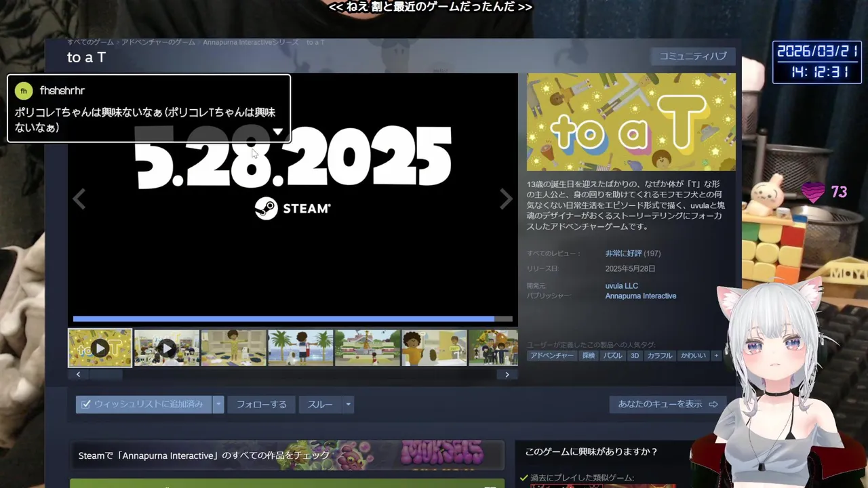Click the Steam logo in trailer
This screenshot has width=868, height=488.
pos(293,208)
